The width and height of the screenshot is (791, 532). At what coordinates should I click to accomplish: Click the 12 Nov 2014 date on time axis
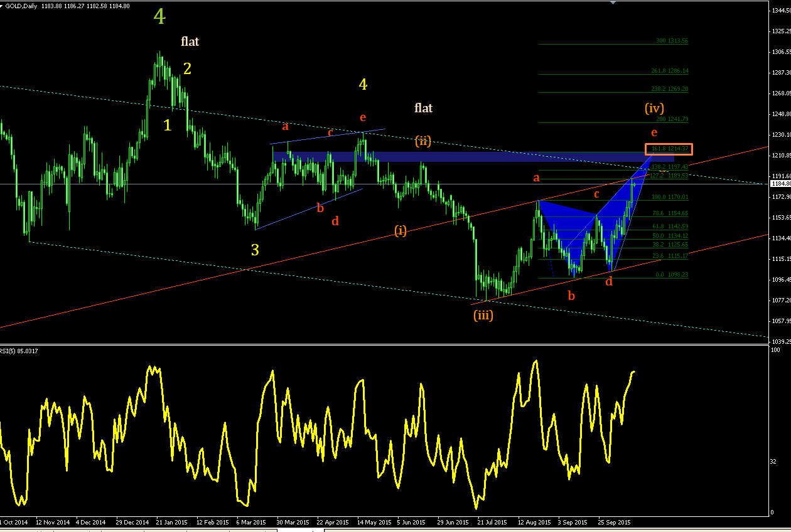click(x=53, y=522)
